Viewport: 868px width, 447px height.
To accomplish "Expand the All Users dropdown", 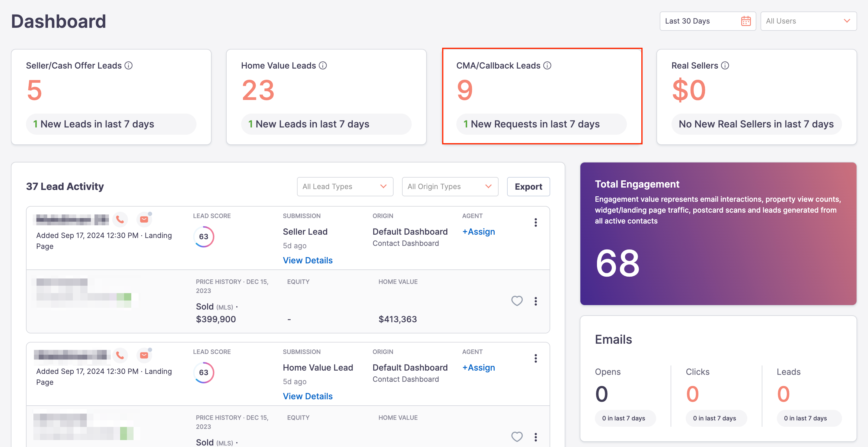I will [x=808, y=21].
